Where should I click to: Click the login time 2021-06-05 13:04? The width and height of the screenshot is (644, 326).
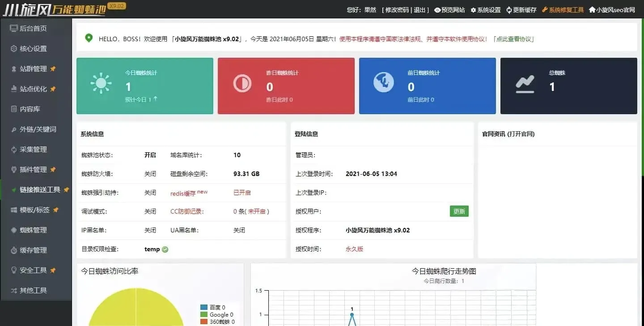pos(371,174)
